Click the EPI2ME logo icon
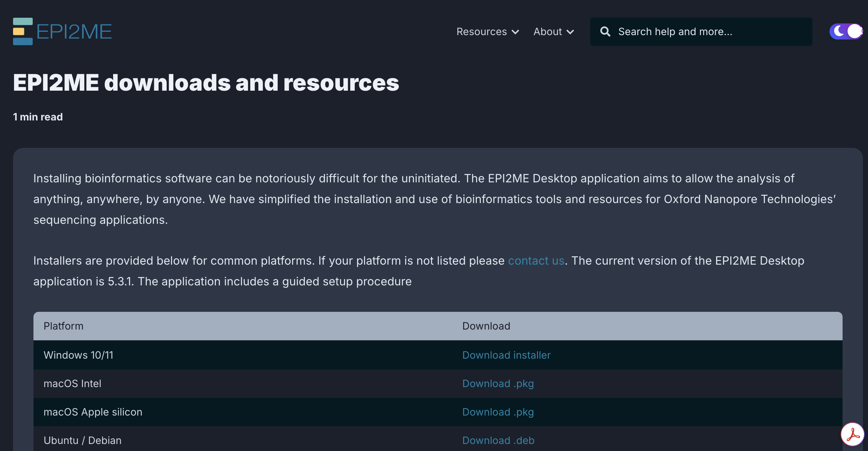This screenshot has width=868, height=451. pos(22,31)
